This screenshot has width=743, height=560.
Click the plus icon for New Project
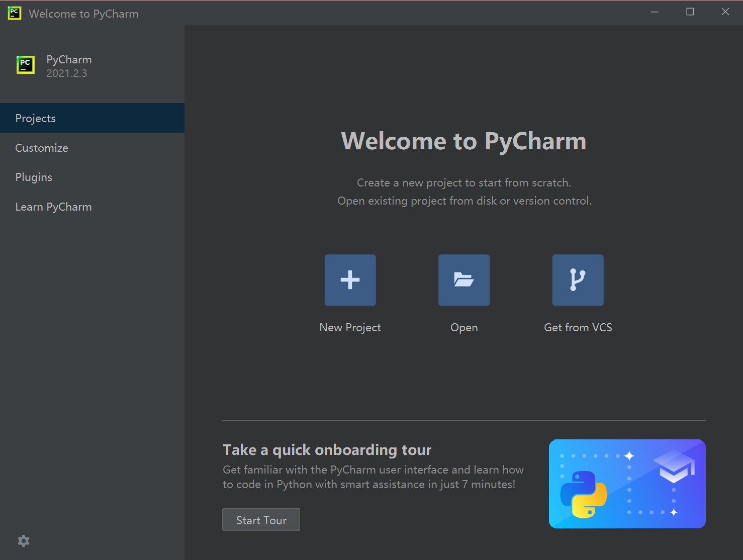[x=350, y=280]
